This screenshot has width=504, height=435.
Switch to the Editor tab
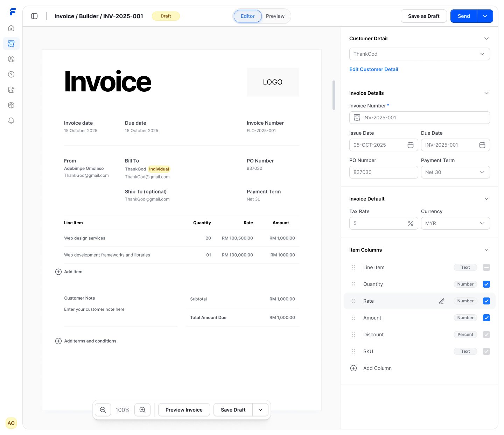[x=248, y=16]
